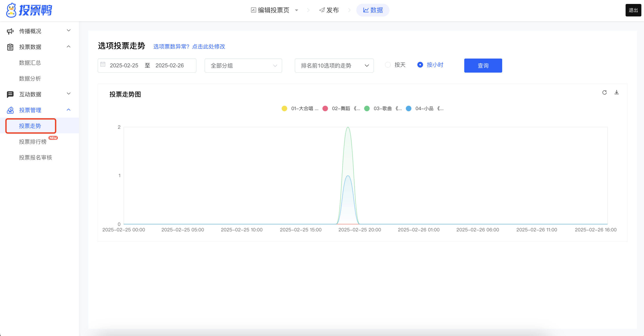Image resolution: width=644 pixels, height=336 pixels.
Task: Select the 按小时 radio option
Action: pyautogui.click(x=420, y=65)
